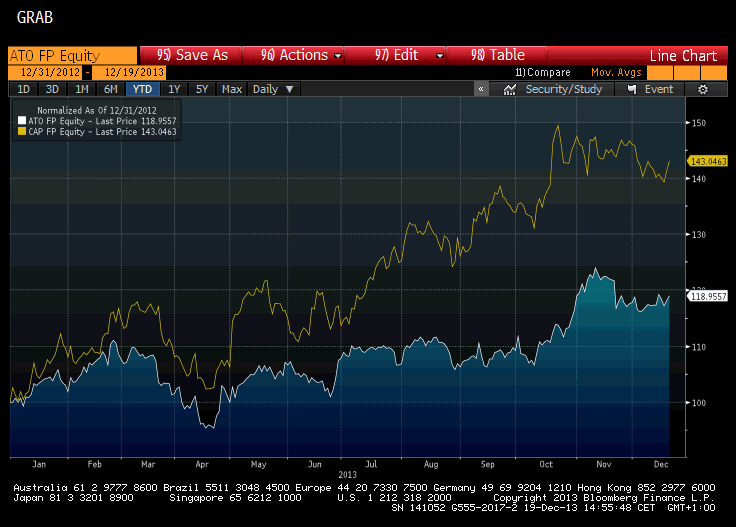Click the 150 y-axis label

pyautogui.click(x=699, y=123)
